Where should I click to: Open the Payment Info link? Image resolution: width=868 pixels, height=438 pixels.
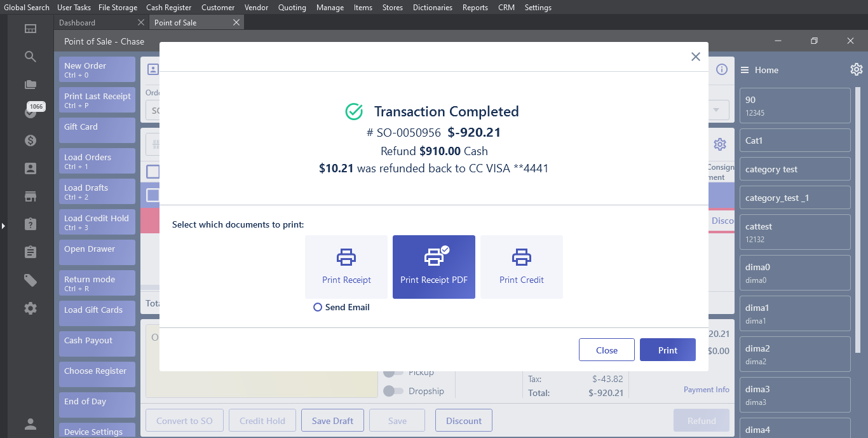point(706,390)
